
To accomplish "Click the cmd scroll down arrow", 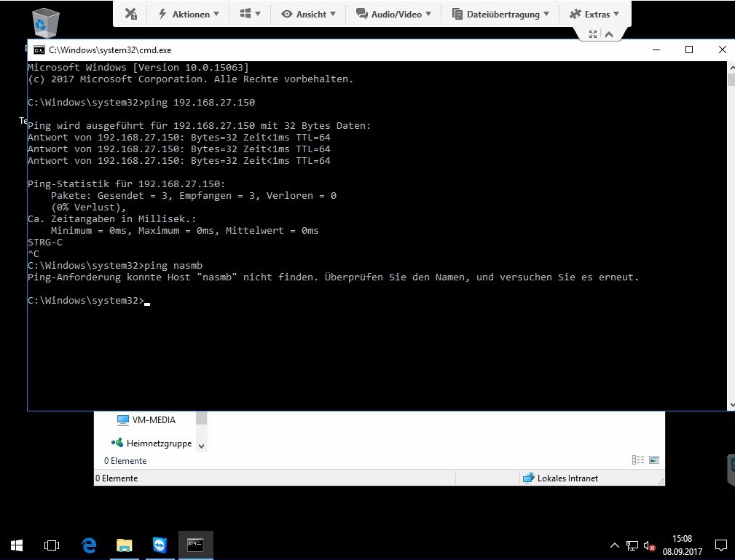I will (x=731, y=405).
